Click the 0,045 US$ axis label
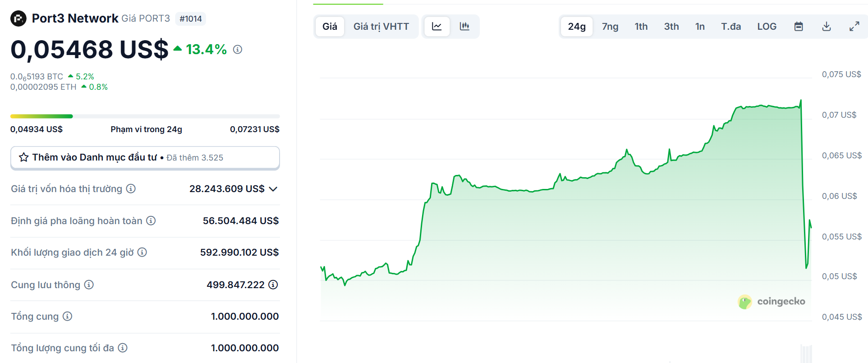 click(842, 317)
